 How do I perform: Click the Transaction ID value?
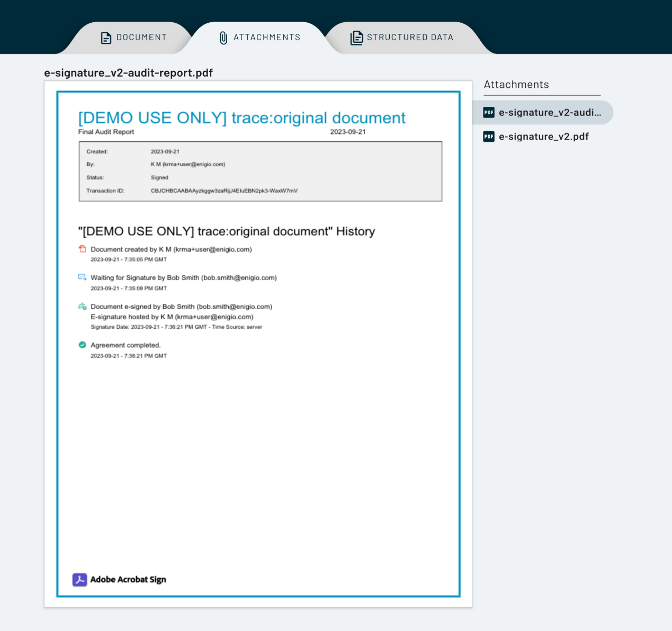click(x=224, y=191)
